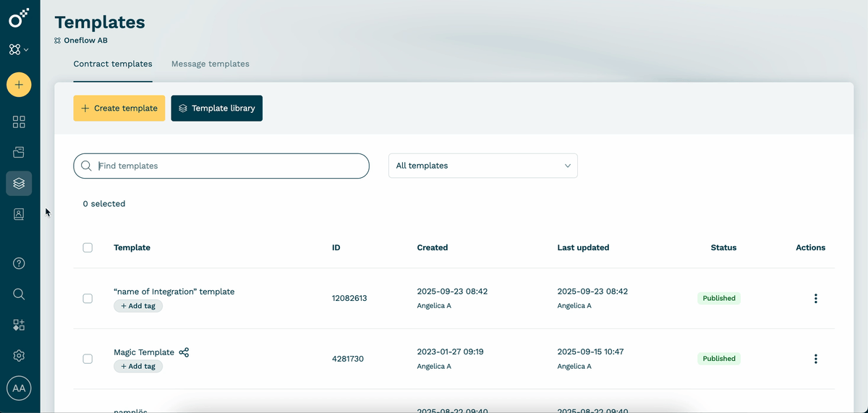Open the AA user avatar menu
This screenshot has height=413, width=868.
click(19, 388)
